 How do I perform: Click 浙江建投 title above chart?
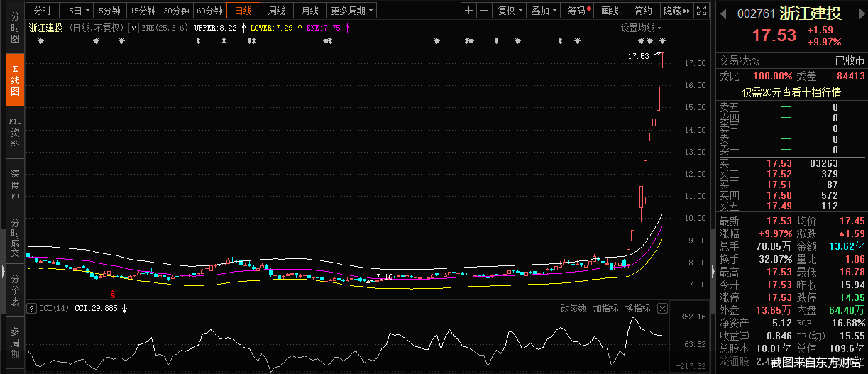pos(45,28)
